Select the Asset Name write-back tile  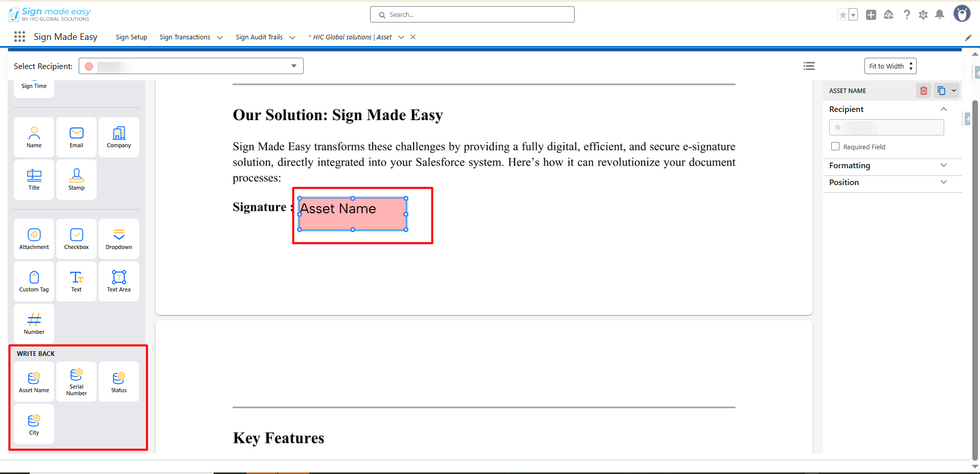pyautogui.click(x=34, y=381)
